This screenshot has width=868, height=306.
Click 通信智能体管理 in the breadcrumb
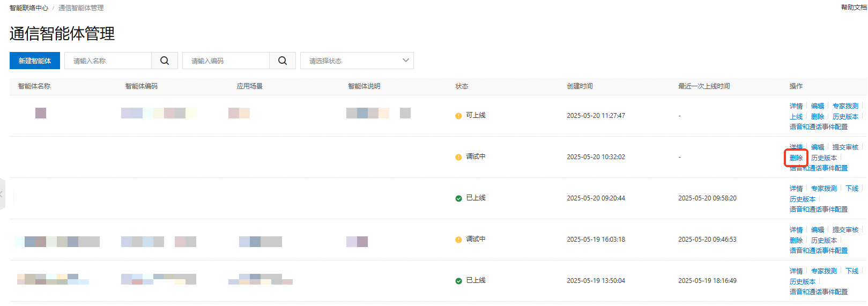coord(81,8)
